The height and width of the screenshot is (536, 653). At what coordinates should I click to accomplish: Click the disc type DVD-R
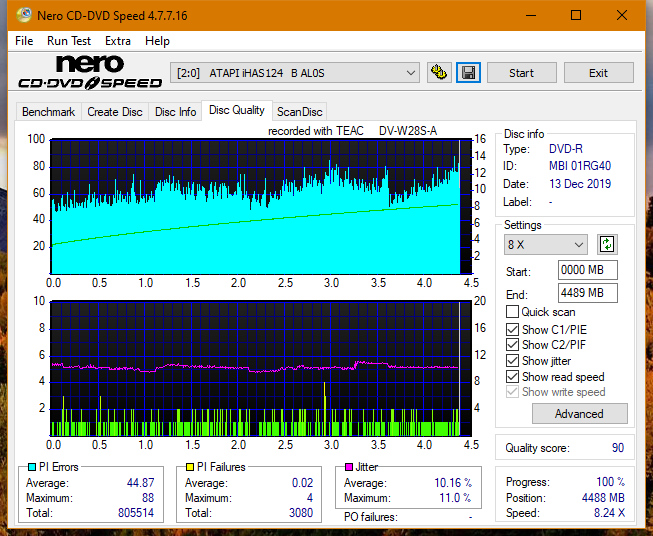(x=566, y=149)
